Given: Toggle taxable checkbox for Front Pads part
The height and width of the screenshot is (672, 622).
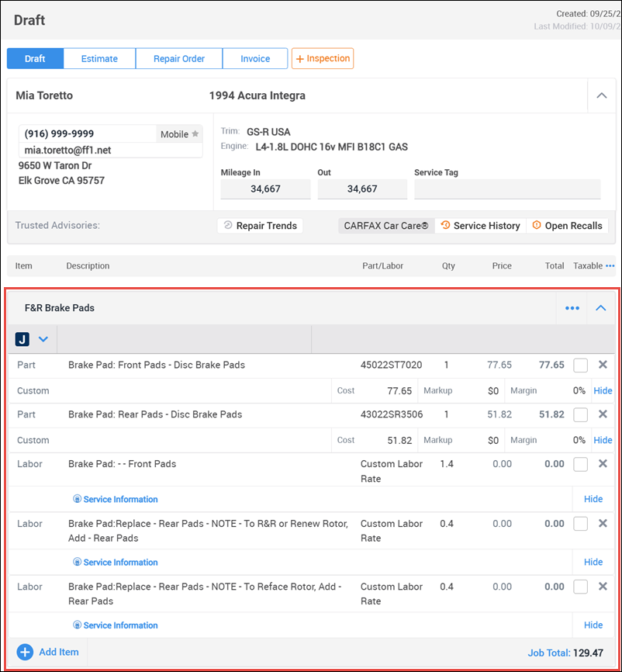Looking at the screenshot, I should (580, 365).
